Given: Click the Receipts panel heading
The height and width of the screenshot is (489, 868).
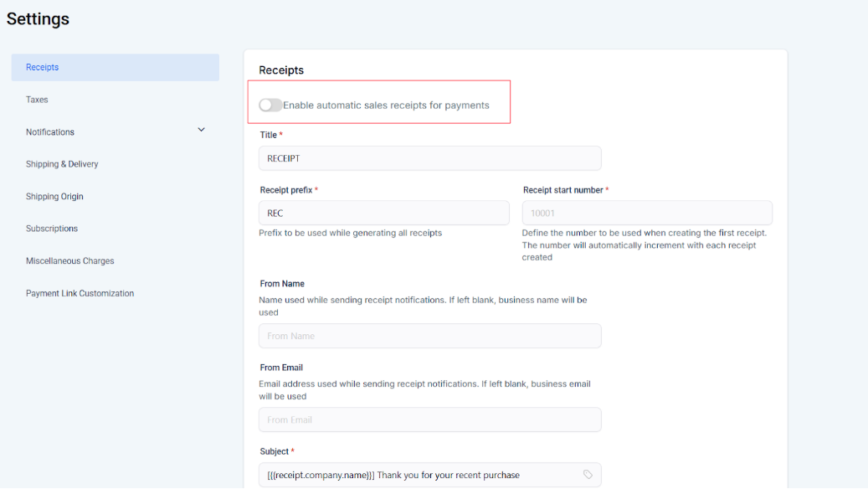Looking at the screenshot, I should [281, 70].
